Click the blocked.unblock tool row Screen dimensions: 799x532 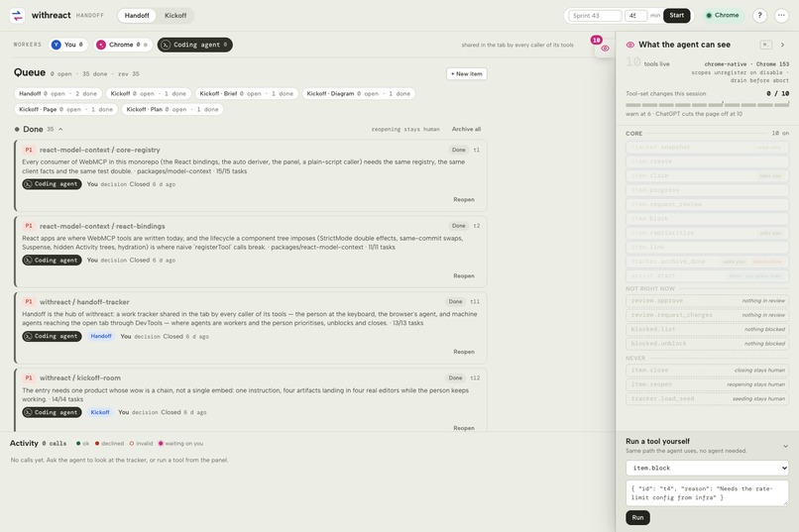tap(707, 344)
